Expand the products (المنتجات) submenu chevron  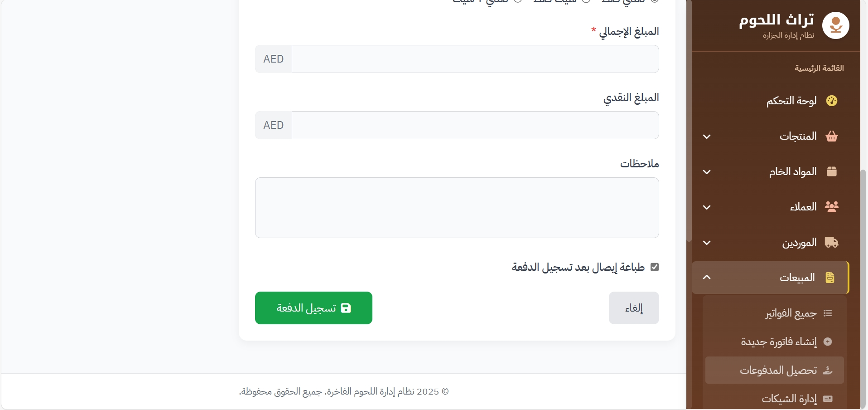[x=707, y=137]
